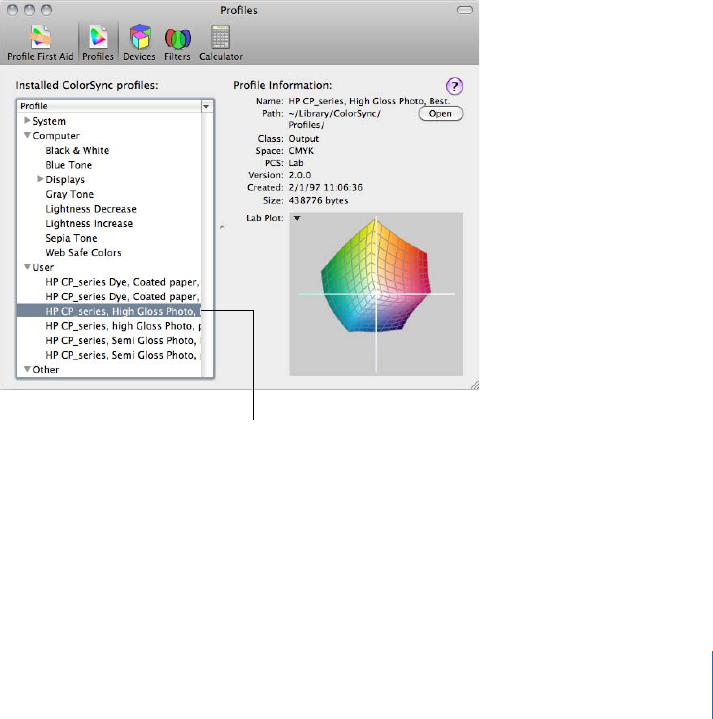Collapse the Other group triangle

[x=27, y=369]
